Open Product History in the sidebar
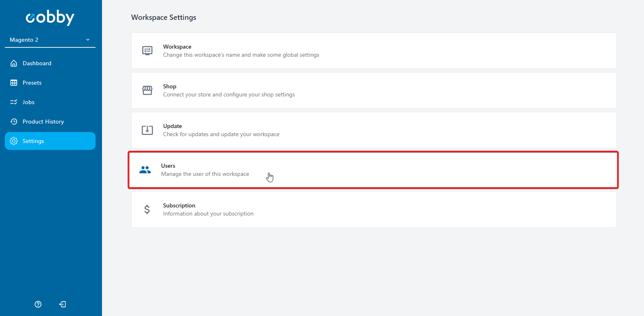The width and height of the screenshot is (644, 316). point(50,122)
